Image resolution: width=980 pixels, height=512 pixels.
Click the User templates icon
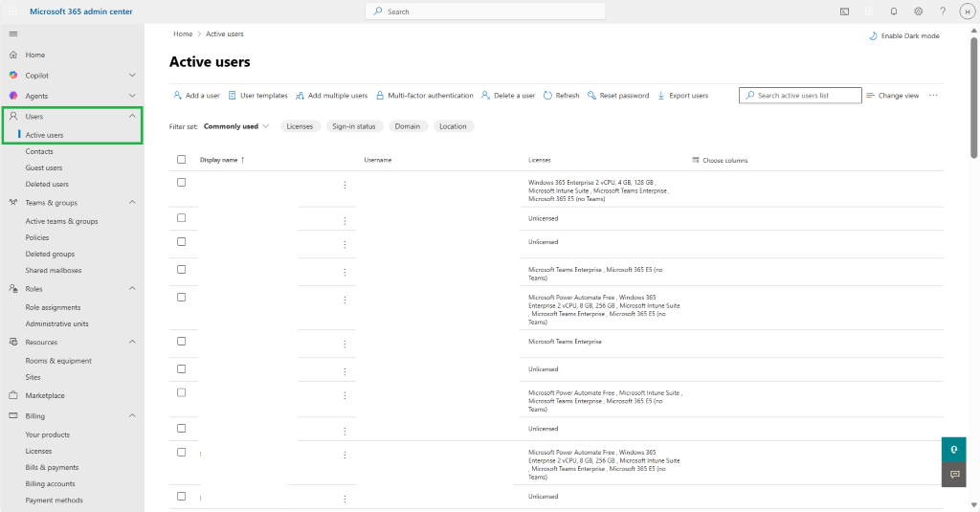(x=232, y=95)
